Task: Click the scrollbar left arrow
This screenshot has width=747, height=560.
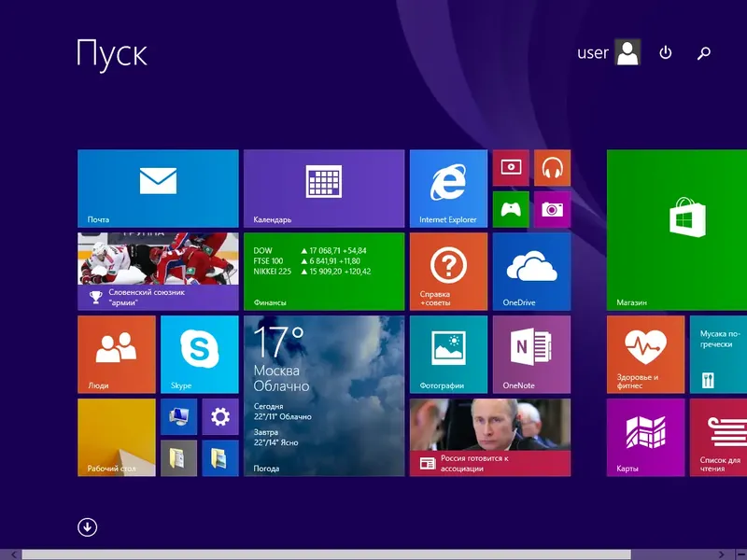Action: coord(13,554)
